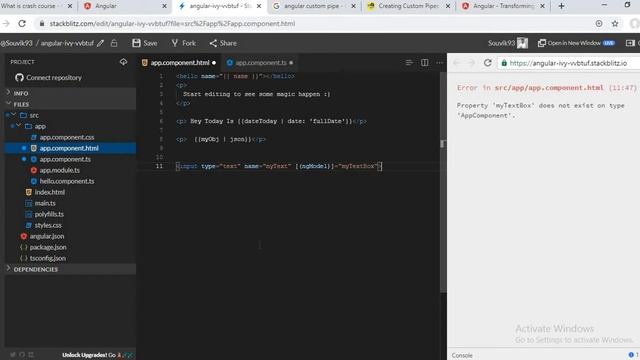Viewport: 640px width, 360px height.
Task: Click the editor vertical scrollbar
Action: (x=443, y=182)
